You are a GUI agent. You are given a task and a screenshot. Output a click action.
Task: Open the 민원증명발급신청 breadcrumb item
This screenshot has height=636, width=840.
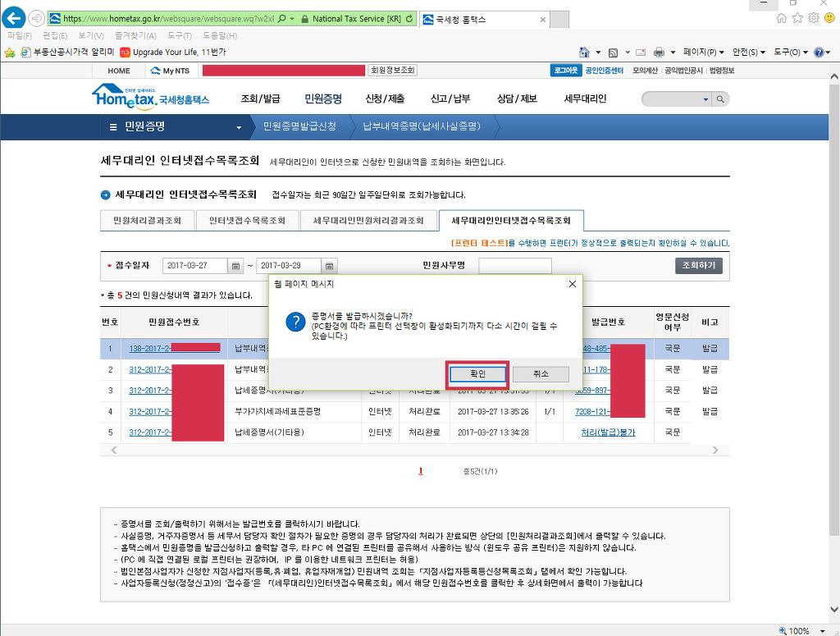point(299,126)
